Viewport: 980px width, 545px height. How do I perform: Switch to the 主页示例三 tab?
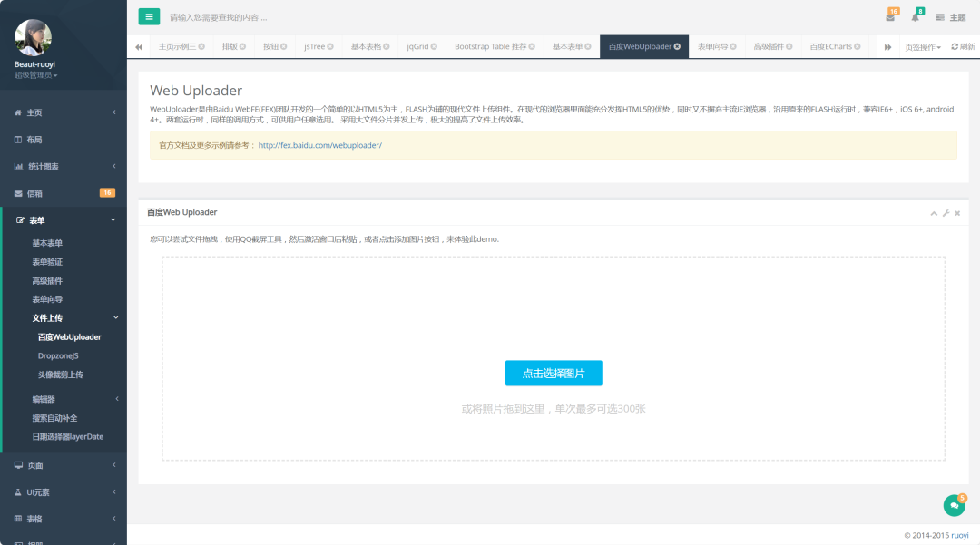(177, 47)
